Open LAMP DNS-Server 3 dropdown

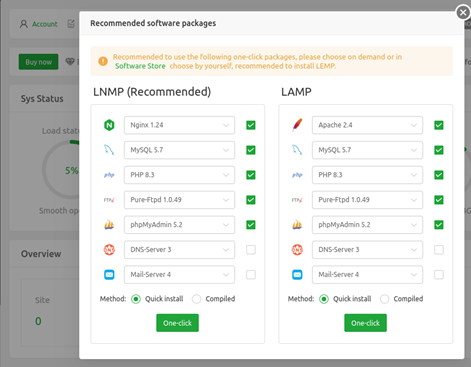tap(367, 250)
